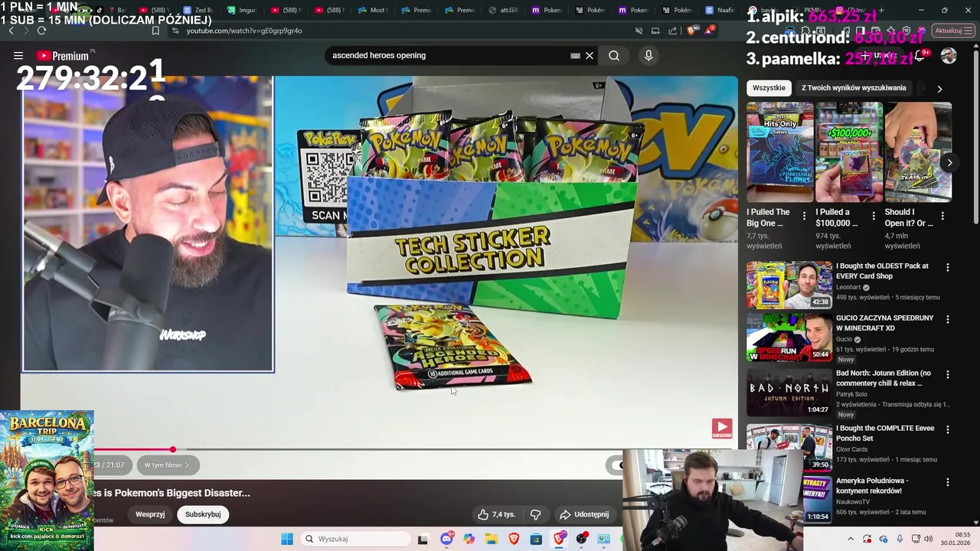Click the red video progress bar scrubber
The image size is (980, 551).
173,450
